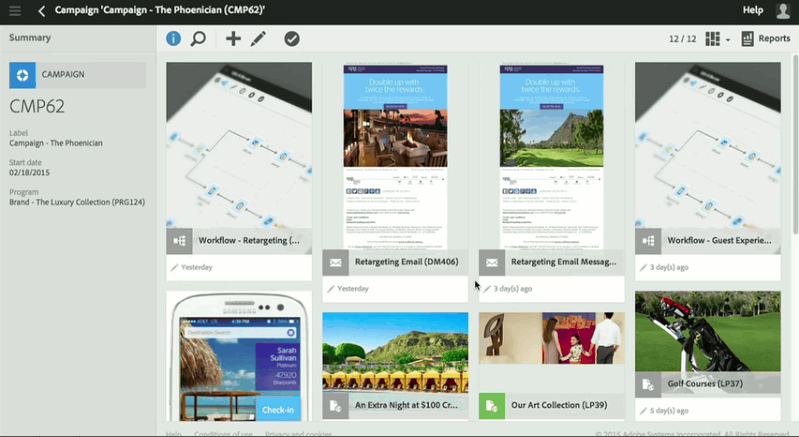Toggle the blue info summary icon

pos(174,39)
